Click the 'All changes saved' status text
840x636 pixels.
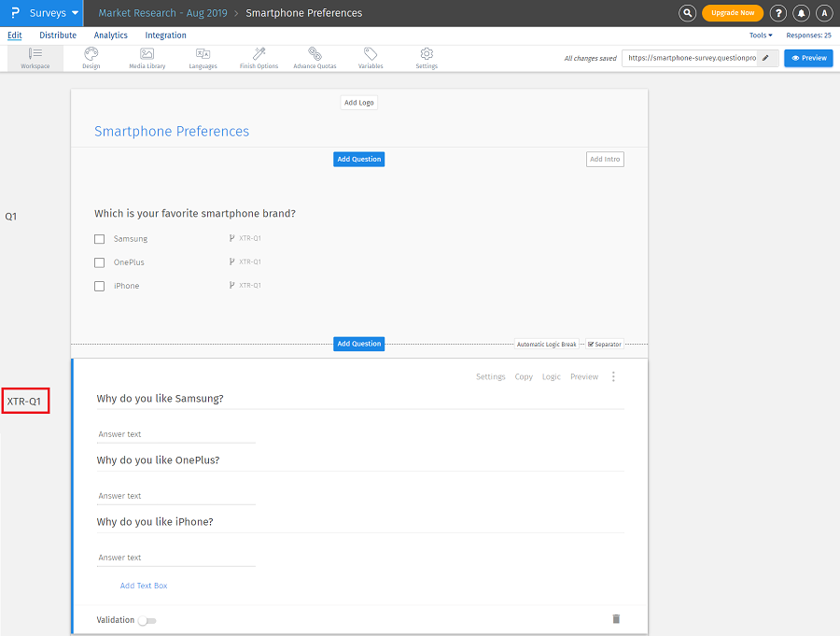[591, 58]
